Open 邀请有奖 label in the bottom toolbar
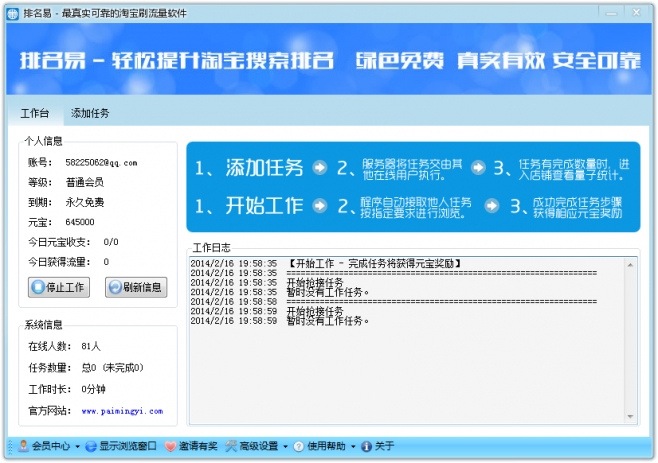 [198, 446]
